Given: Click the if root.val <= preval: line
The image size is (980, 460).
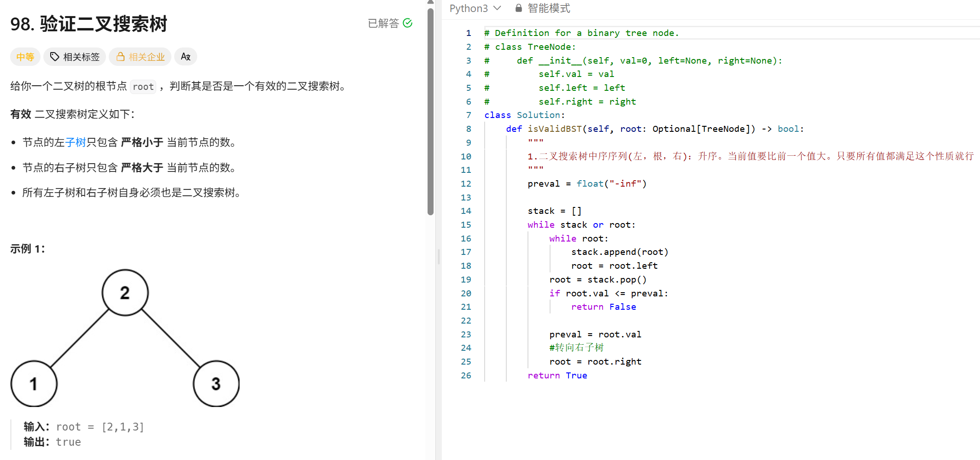Looking at the screenshot, I should tap(609, 294).
